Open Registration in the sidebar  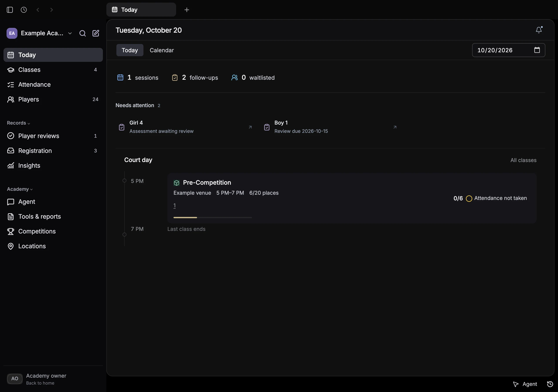point(53,150)
